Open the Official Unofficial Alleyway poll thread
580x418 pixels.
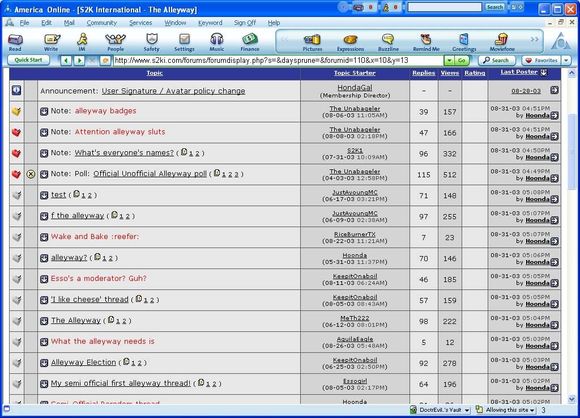tap(150, 174)
